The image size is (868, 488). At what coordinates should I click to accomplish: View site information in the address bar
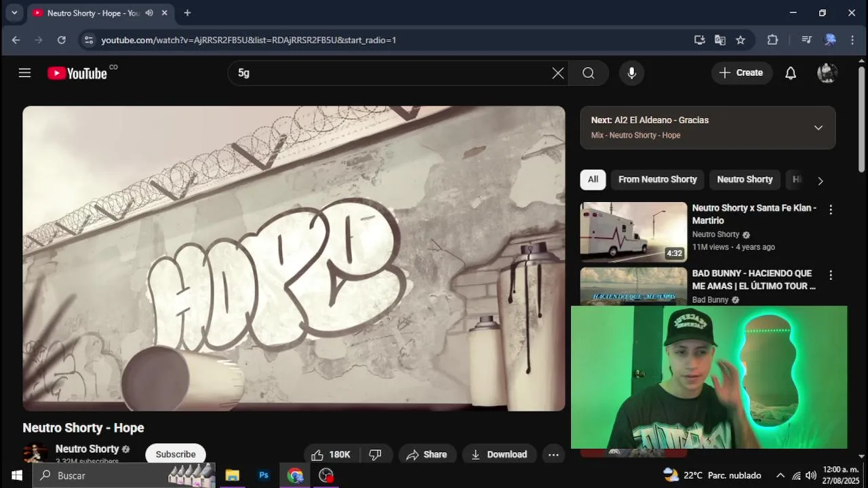[88, 40]
